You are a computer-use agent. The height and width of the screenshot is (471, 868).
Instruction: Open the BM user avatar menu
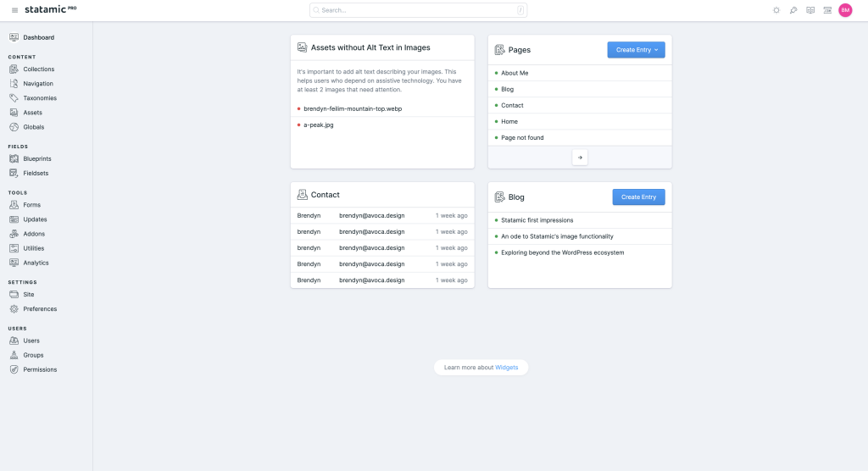pyautogui.click(x=845, y=10)
